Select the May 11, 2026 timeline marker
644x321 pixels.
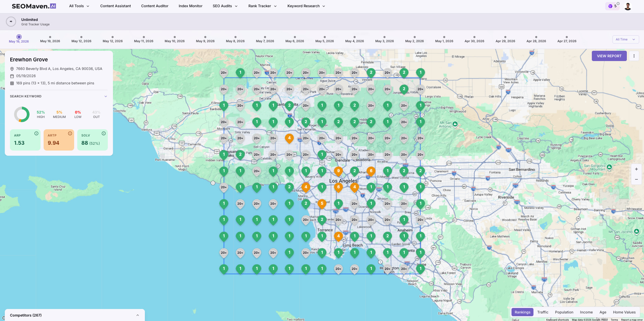(x=143, y=37)
